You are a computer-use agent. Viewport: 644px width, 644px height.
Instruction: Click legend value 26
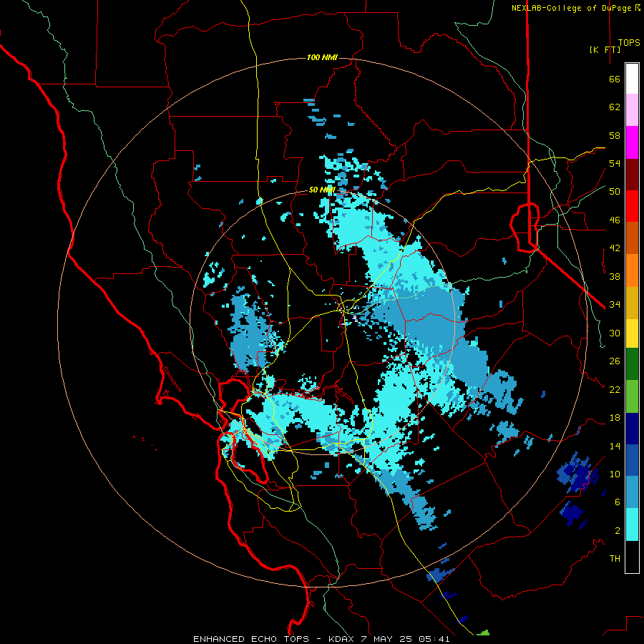[x=615, y=361]
